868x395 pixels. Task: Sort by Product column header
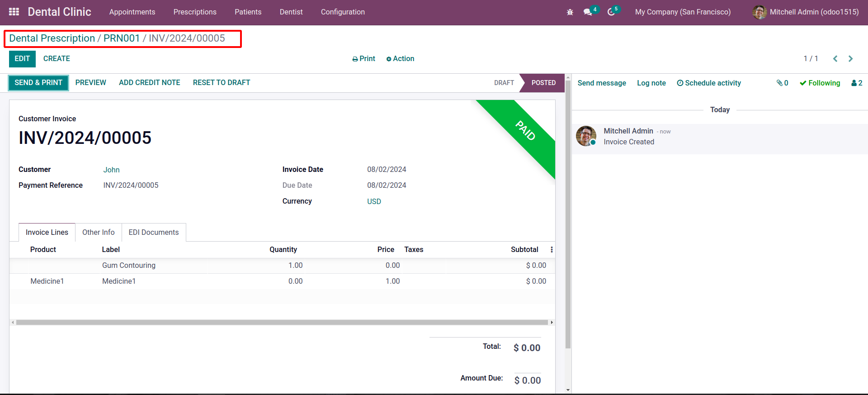(43, 250)
